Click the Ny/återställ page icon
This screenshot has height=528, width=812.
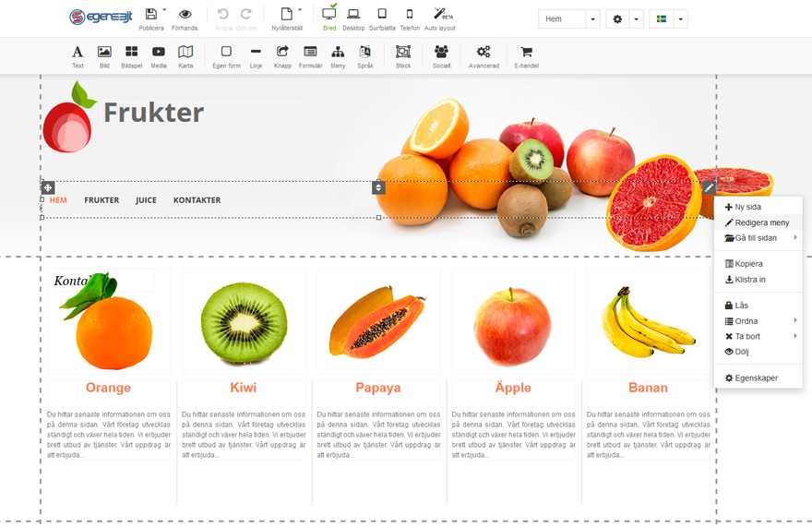(286, 14)
